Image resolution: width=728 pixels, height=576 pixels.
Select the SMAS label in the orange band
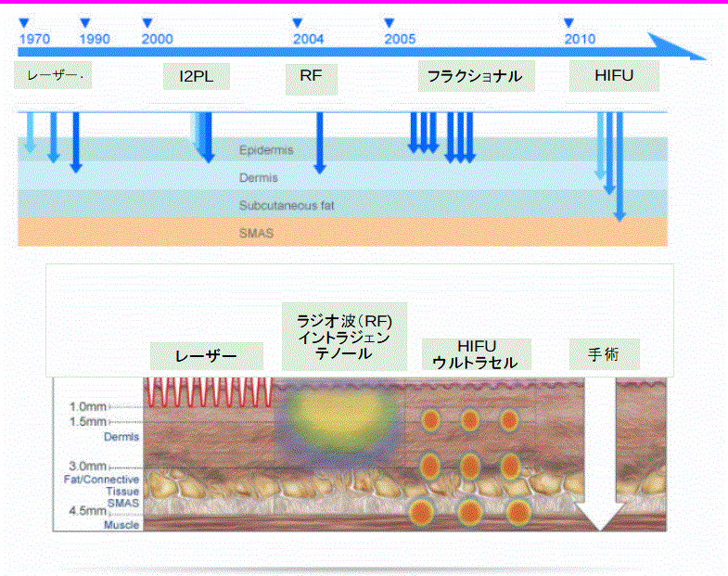[256, 233]
